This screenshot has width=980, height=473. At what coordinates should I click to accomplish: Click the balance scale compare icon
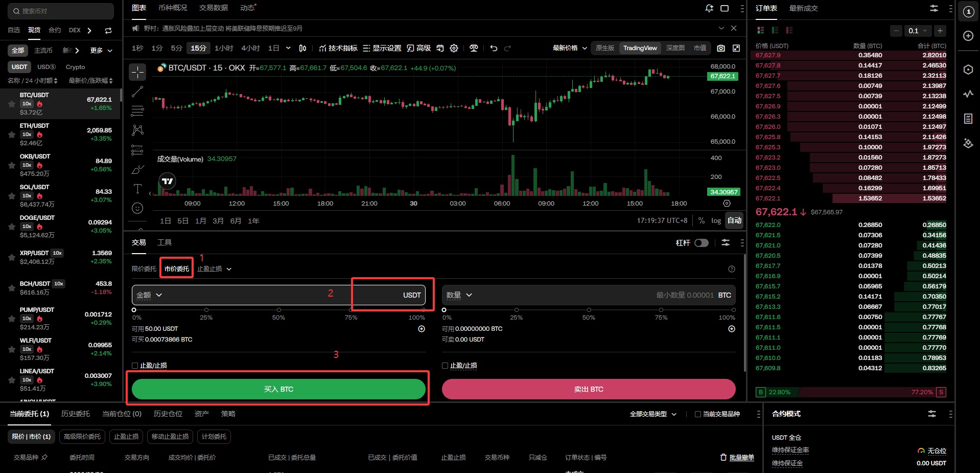pyautogui.click(x=474, y=48)
